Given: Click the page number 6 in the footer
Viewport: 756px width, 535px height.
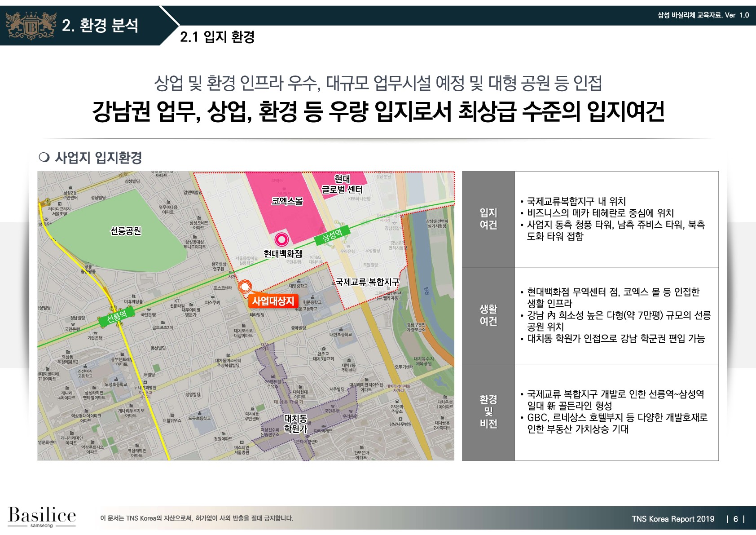Looking at the screenshot, I should click(735, 519).
